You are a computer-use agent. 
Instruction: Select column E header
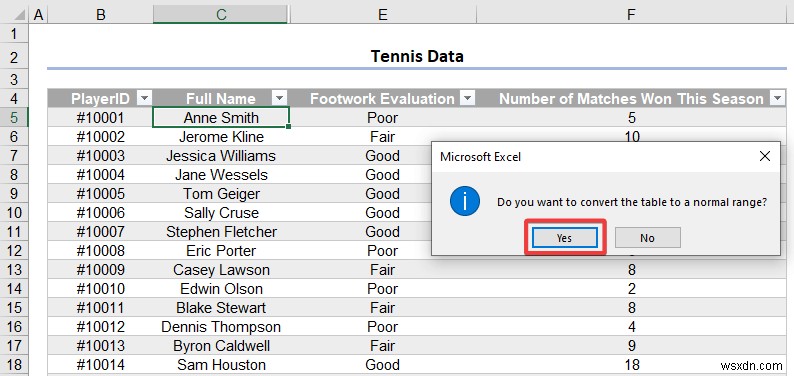382,15
